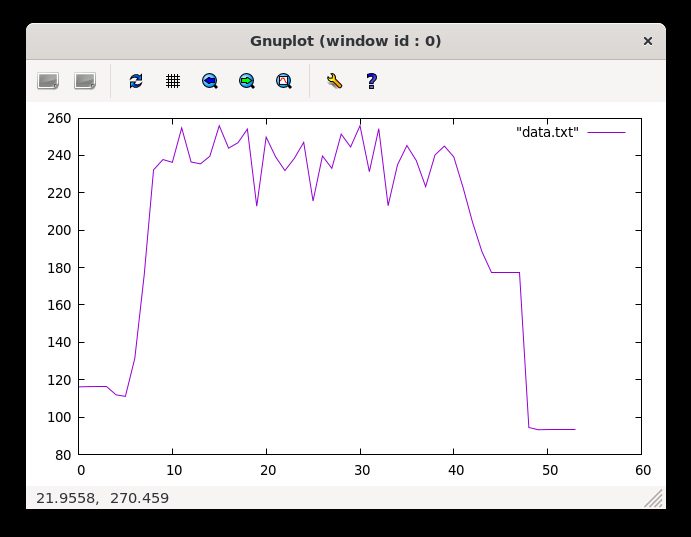
Task: Close the Gnuplot window
Action: pos(647,41)
